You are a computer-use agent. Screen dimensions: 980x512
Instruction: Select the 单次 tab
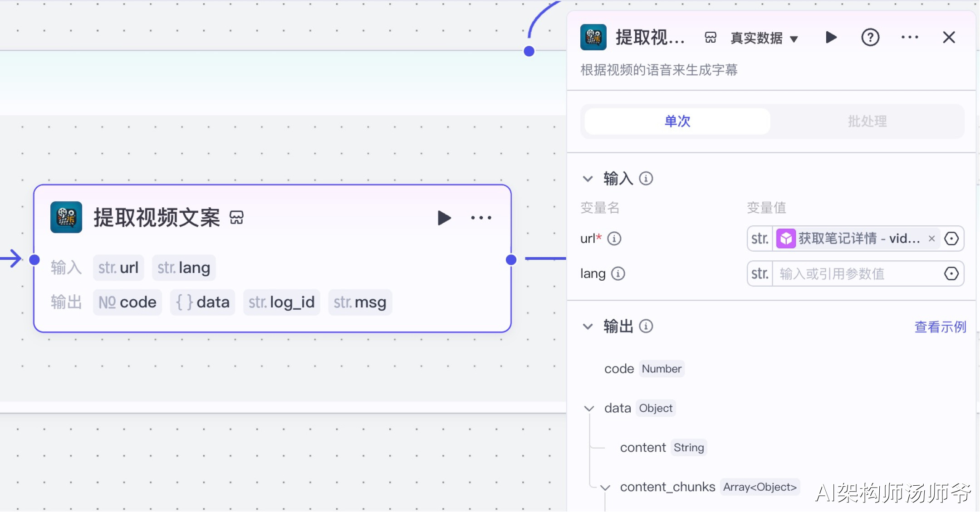coord(677,122)
